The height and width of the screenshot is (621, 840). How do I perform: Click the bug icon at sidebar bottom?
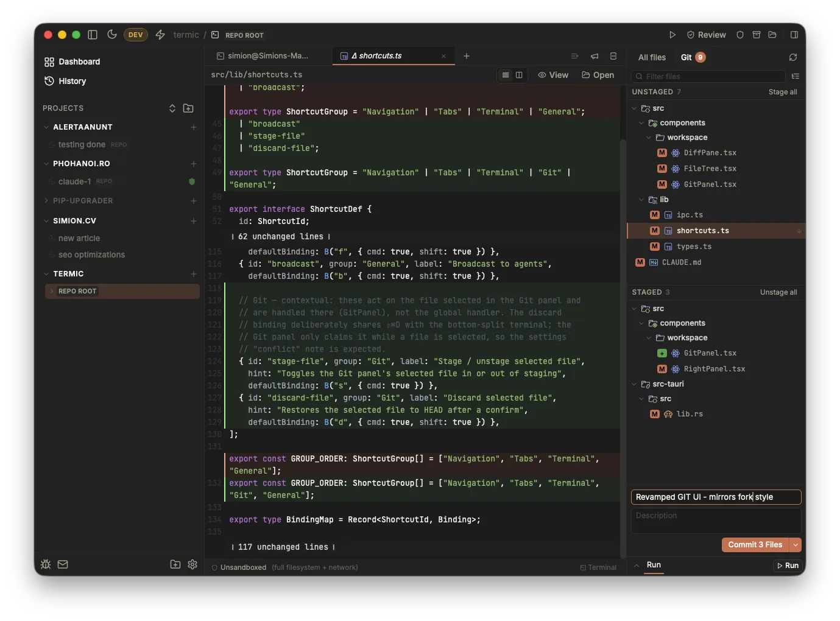click(x=46, y=564)
